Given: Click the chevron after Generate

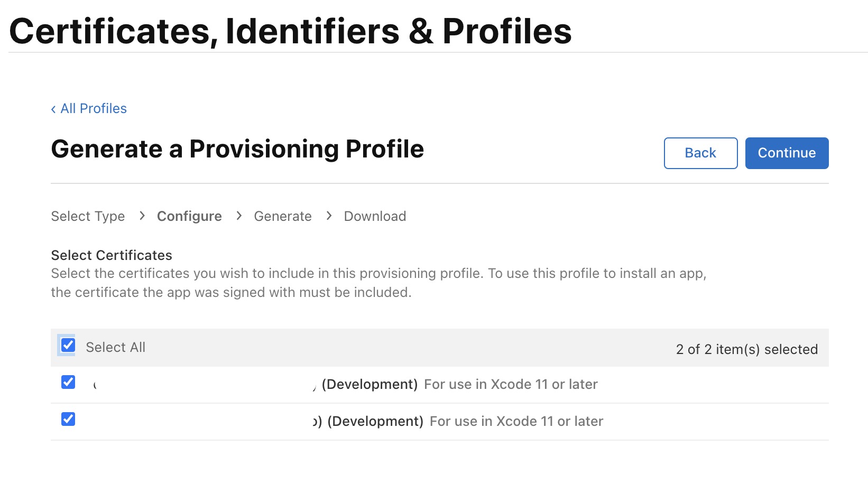Looking at the screenshot, I should (329, 216).
